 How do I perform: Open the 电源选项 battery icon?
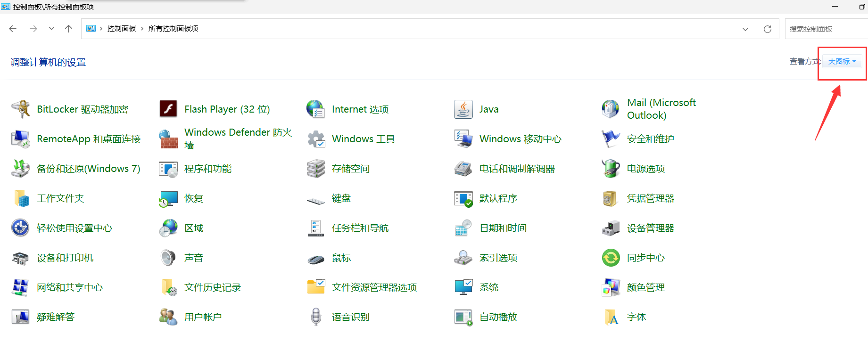point(611,169)
